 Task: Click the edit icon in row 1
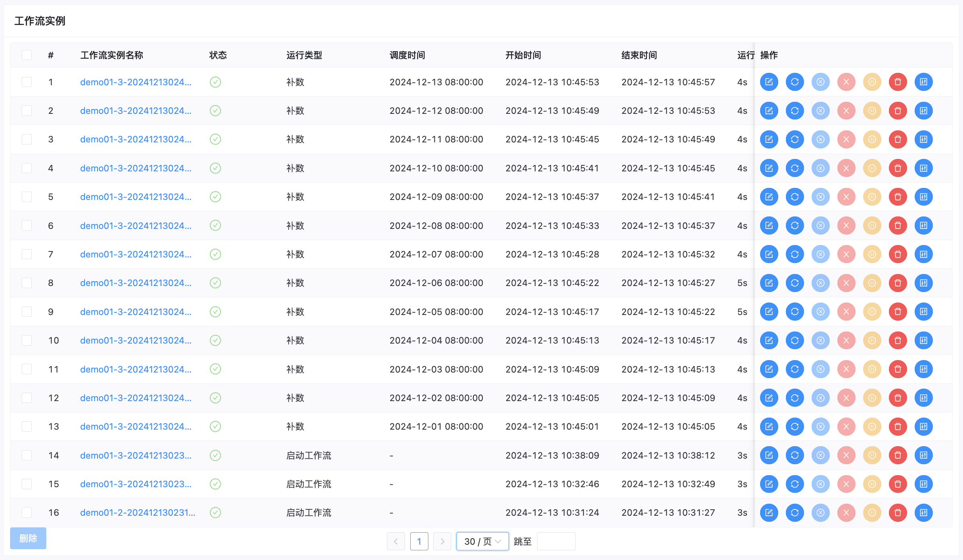tap(769, 82)
